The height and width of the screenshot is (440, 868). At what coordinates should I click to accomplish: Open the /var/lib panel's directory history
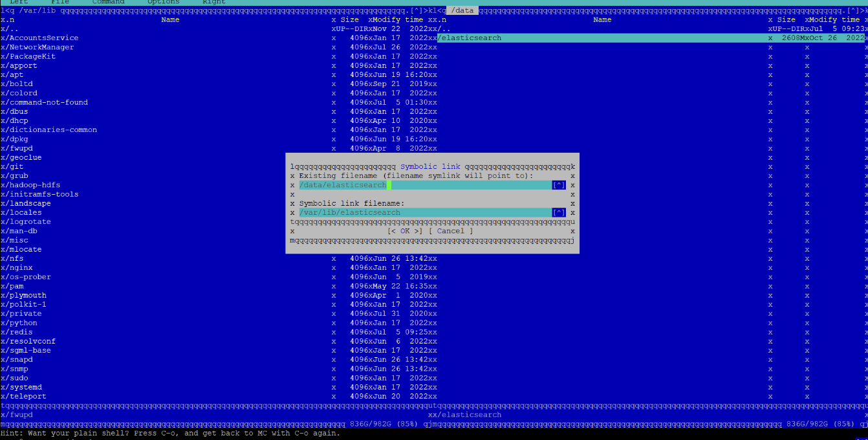417,10
